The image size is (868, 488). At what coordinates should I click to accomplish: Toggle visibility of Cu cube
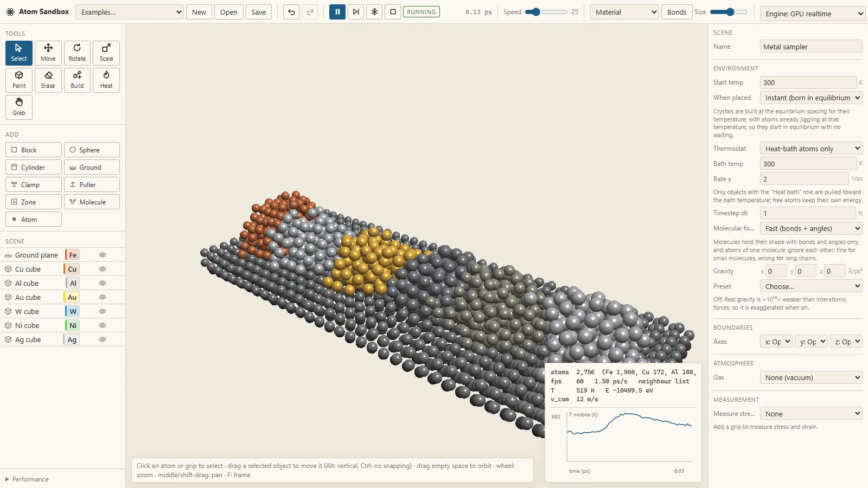coord(102,269)
